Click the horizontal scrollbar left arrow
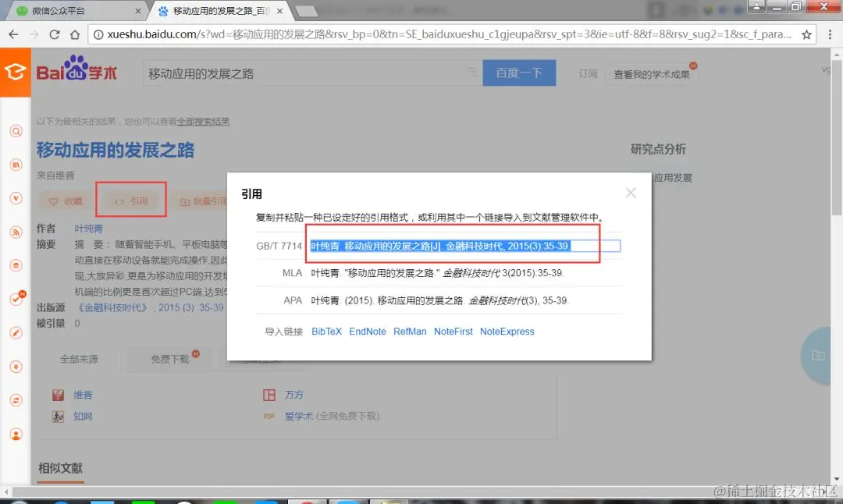 pos(6,491)
